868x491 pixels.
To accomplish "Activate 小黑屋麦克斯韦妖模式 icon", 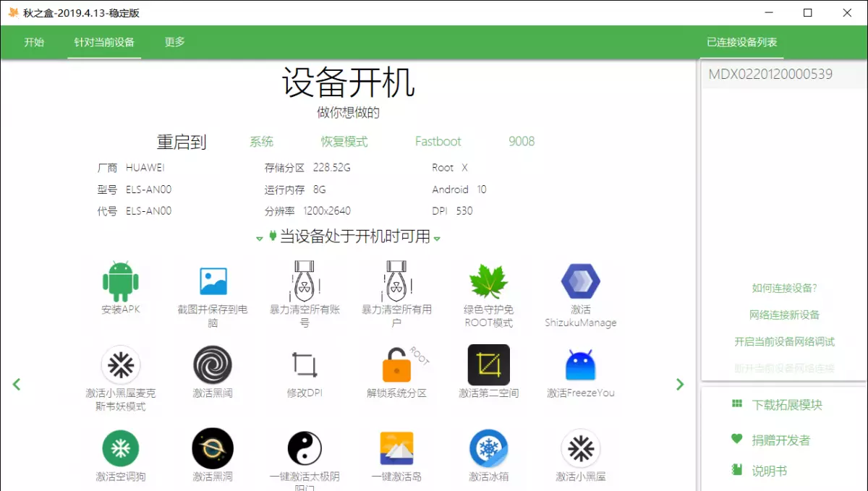I will pyautogui.click(x=121, y=364).
